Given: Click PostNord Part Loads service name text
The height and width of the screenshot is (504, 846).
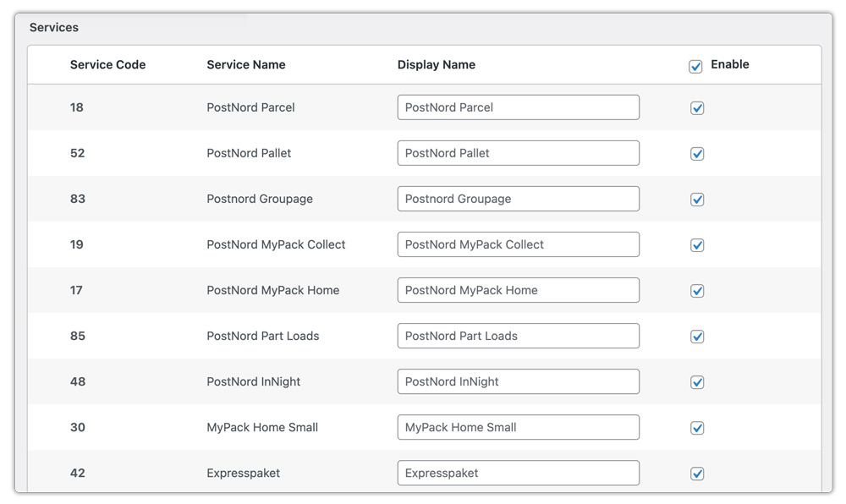Looking at the screenshot, I should 263,336.
